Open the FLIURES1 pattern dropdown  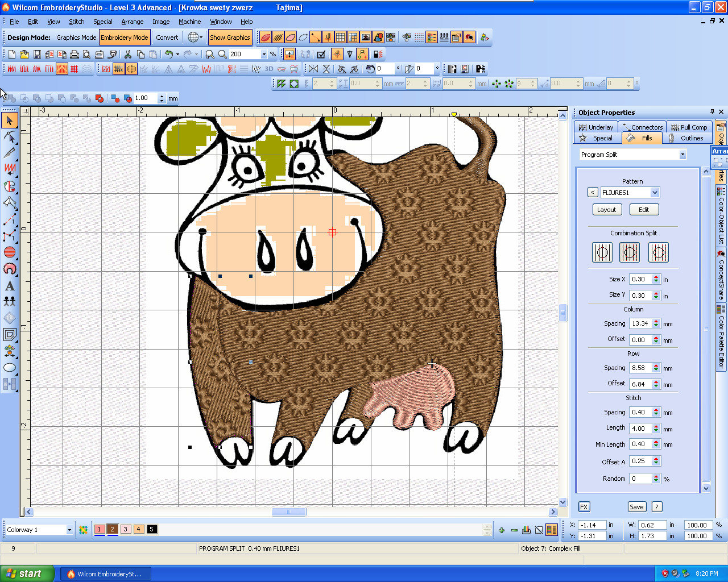(655, 193)
